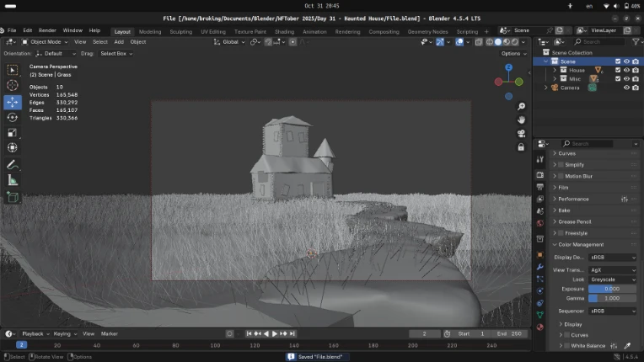Viewport: 644px width, 362px height.
Task: Open the Look Greyscale dropdown
Action: point(612,279)
